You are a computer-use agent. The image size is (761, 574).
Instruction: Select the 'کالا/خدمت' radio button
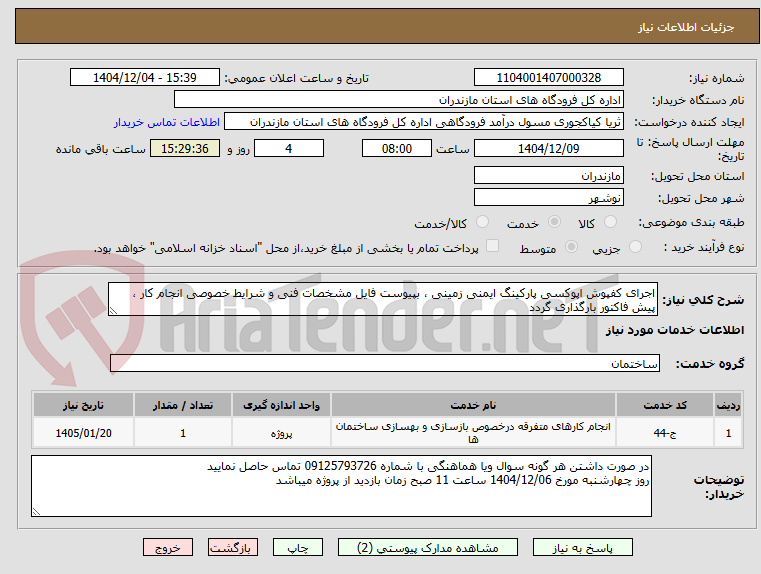[482, 222]
